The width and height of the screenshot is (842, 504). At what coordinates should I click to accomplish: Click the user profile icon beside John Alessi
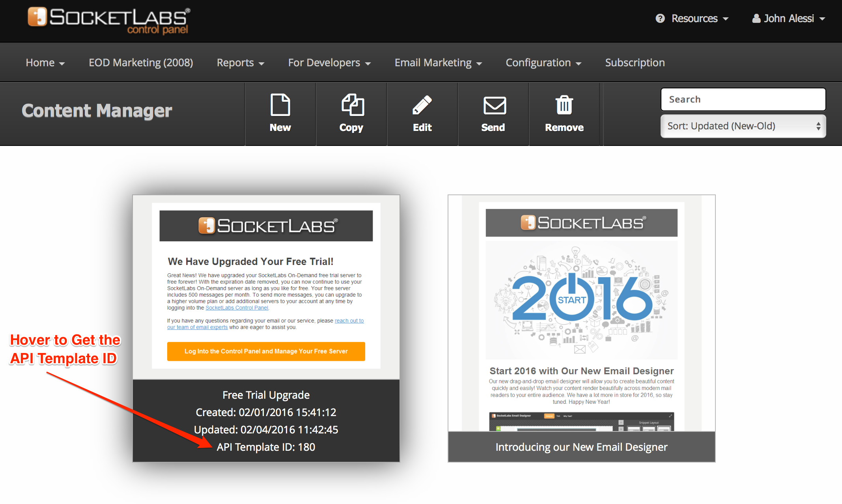click(x=756, y=19)
